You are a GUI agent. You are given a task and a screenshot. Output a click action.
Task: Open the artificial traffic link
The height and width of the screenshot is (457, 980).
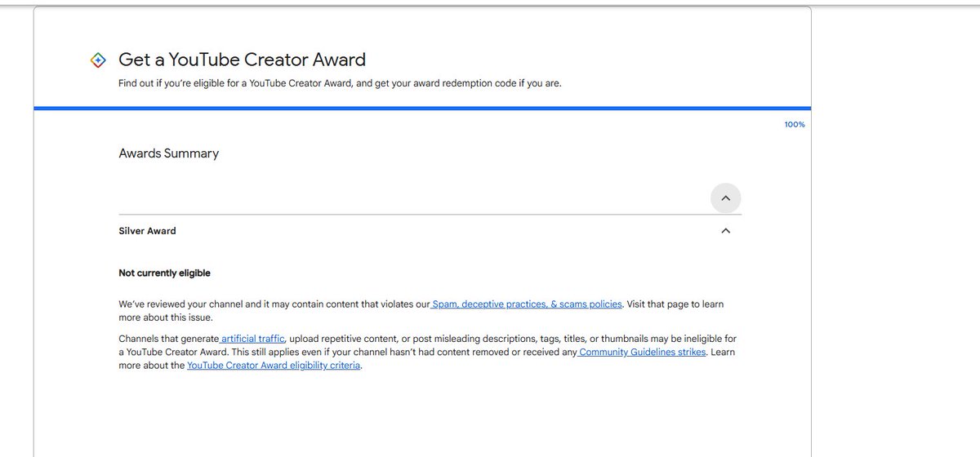(x=252, y=338)
